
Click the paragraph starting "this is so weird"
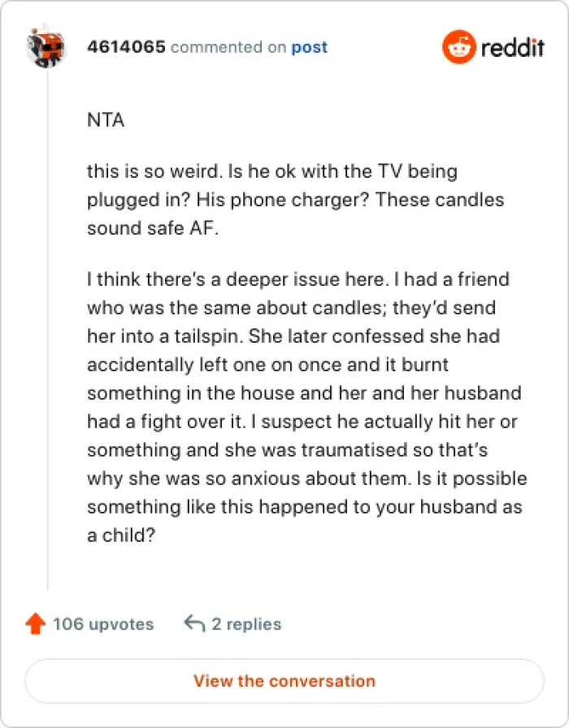(x=272, y=200)
